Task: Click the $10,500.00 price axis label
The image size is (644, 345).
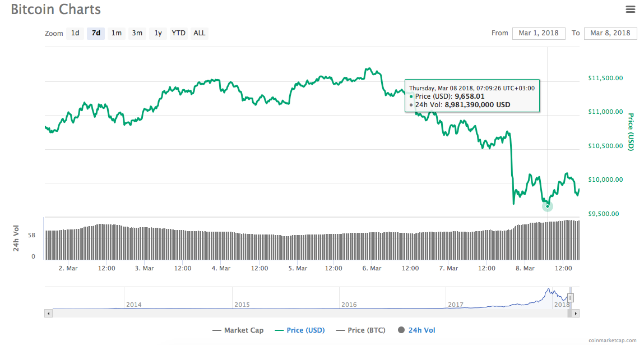Action: coord(605,146)
